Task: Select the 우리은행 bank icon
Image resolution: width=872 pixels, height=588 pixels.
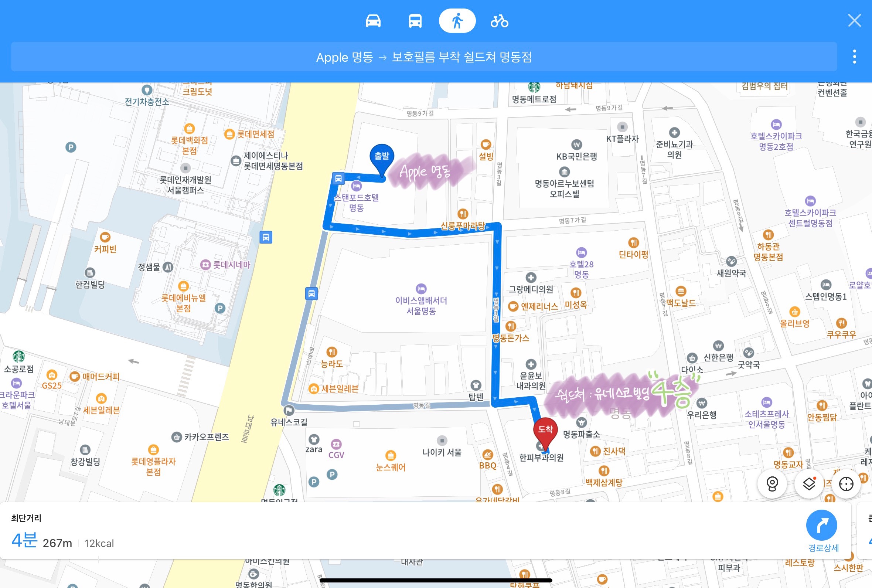Action: coord(701,403)
